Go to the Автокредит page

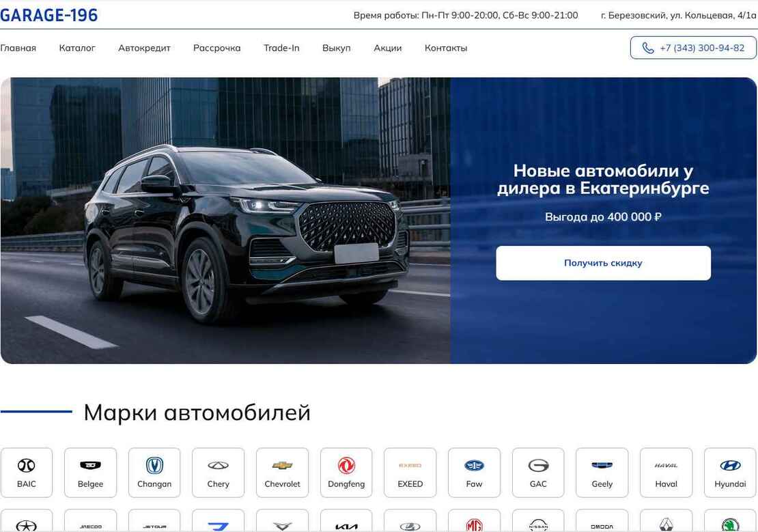pos(144,48)
